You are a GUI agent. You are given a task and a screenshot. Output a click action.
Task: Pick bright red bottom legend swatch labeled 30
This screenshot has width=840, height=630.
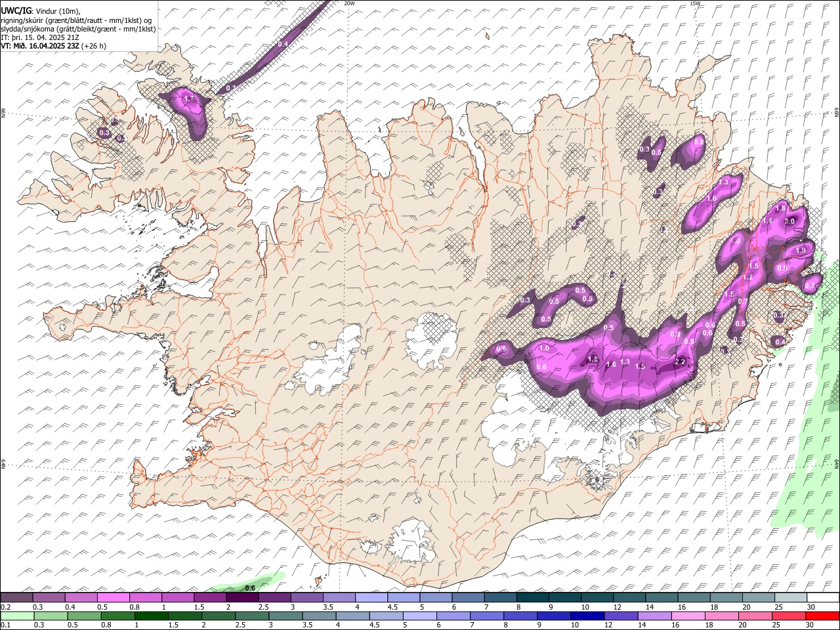[x=822, y=616]
